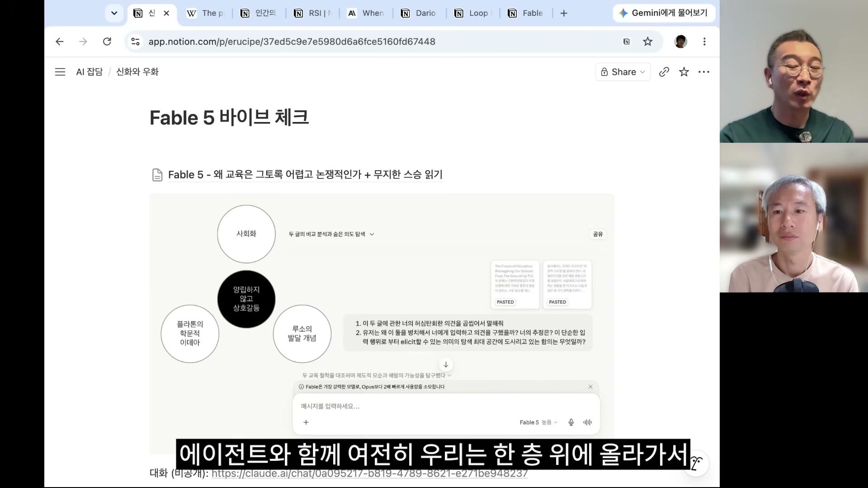Viewport: 868px width, 488px height.
Task: Click the plus attachment icon in chat box
Action: (x=306, y=422)
